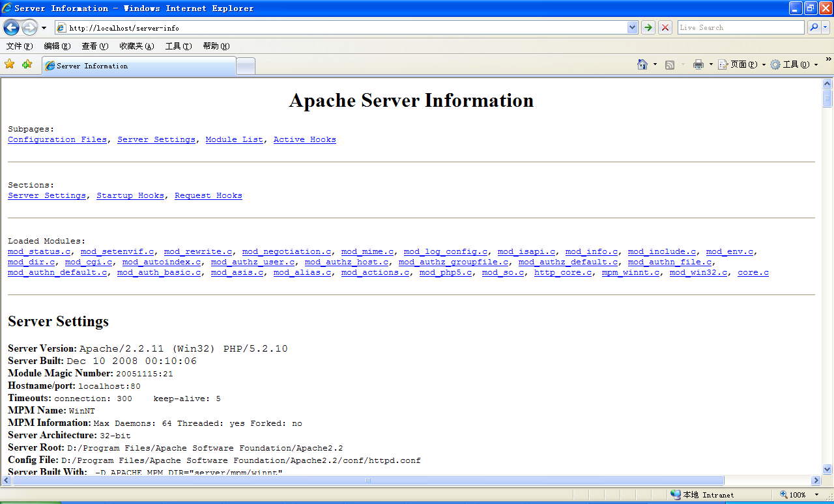Click the green Go/Refresh arrow icon
834x504 pixels.
click(x=648, y=27)
